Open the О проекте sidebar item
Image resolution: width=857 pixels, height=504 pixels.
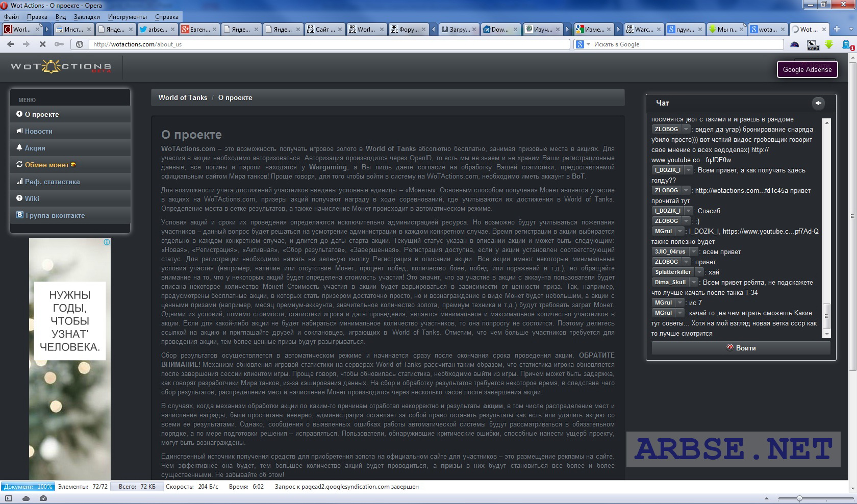[70, 114]
